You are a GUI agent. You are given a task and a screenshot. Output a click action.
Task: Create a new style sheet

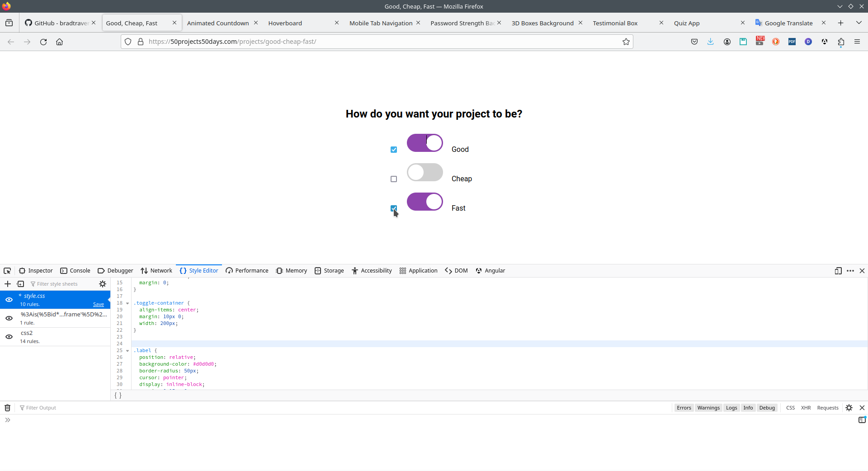(8, 284)
